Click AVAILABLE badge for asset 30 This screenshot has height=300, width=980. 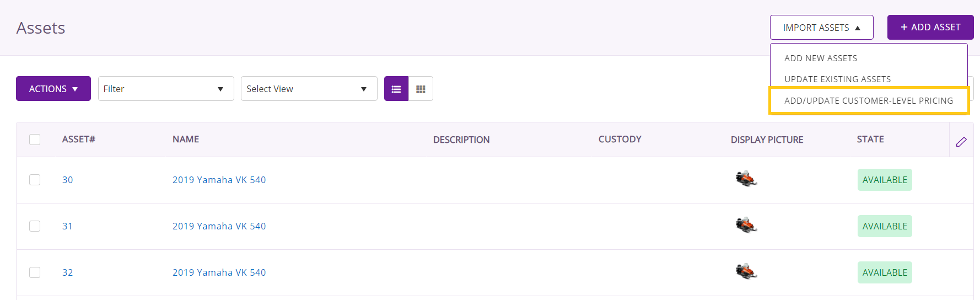[x=885, y=180]
